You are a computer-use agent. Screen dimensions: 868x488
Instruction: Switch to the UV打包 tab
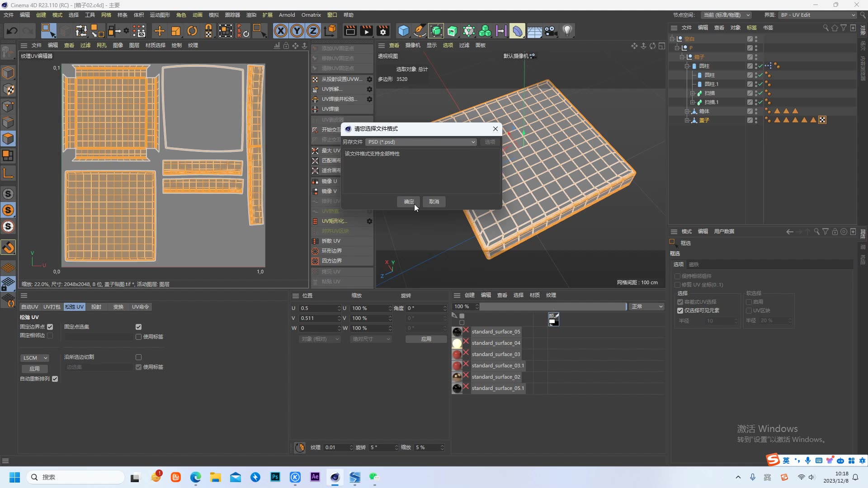(x=52, y=307)
